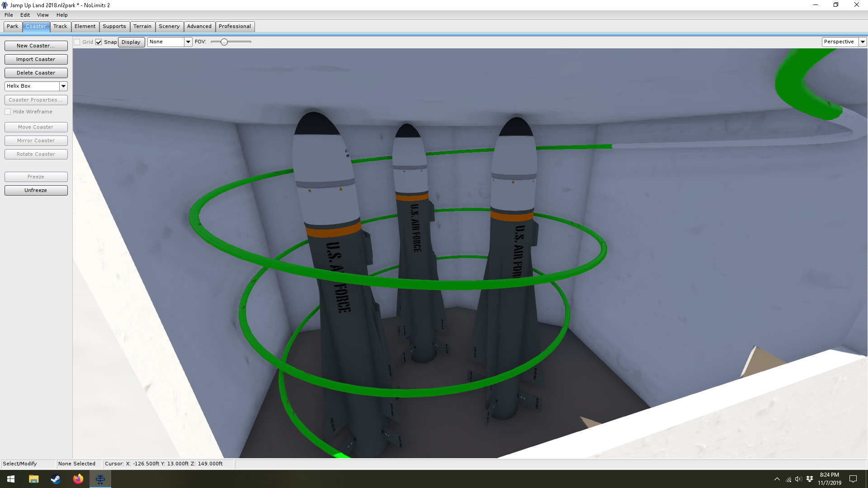Open Steam from the taskbar
Screen dimensions: 868x488
click(56, 479)
